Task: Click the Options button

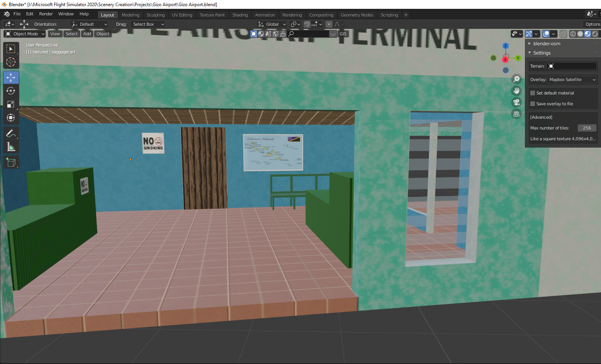Action: (x=592, y=24)
